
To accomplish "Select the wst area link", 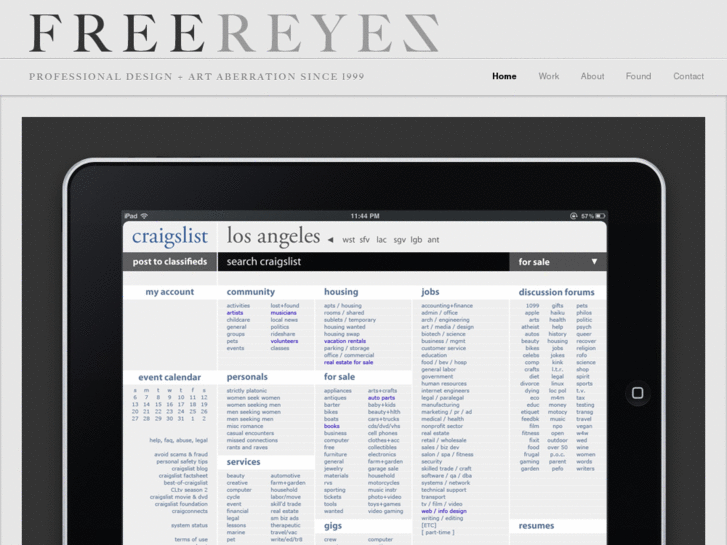I will [348, 240].
